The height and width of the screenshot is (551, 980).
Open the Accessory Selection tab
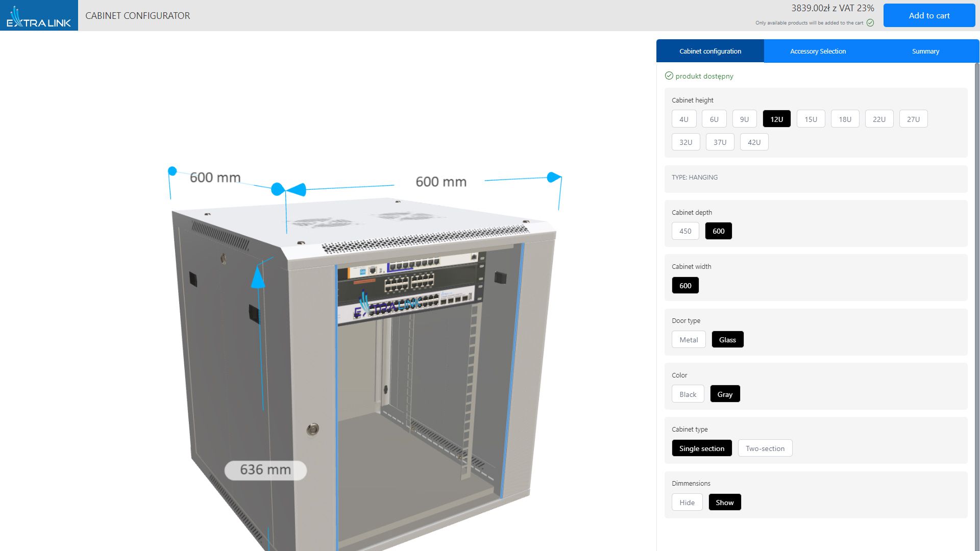click(x=818, y=52)
